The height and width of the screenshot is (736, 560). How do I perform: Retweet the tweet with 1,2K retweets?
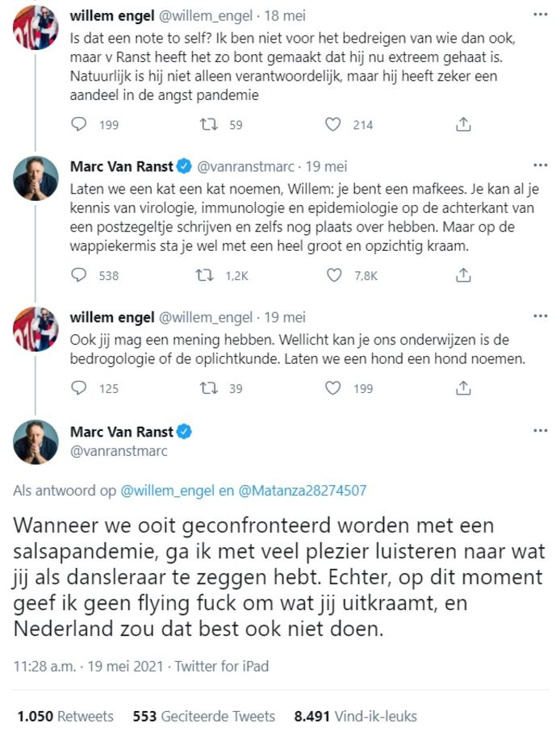(x=207, y=275)
